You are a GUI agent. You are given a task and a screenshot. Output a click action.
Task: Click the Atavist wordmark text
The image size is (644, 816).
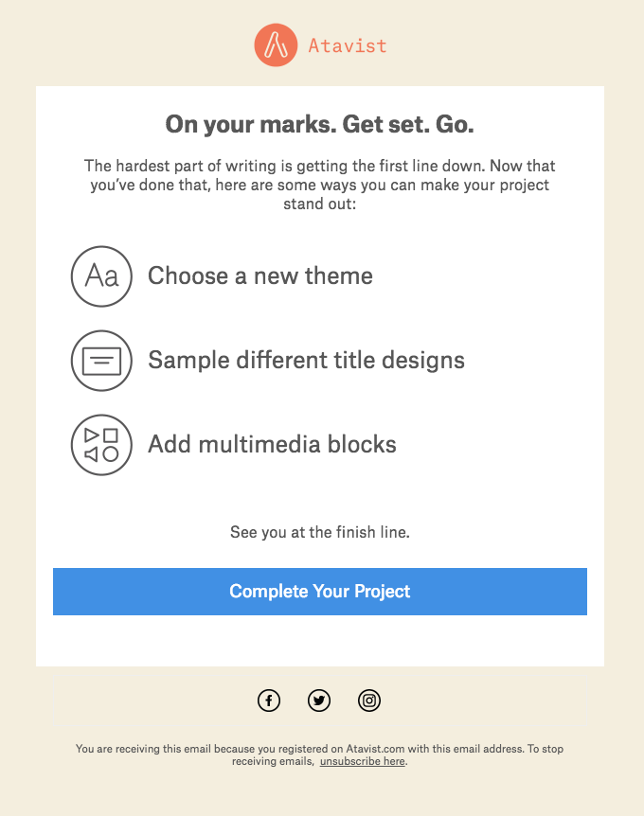point(347,44)
